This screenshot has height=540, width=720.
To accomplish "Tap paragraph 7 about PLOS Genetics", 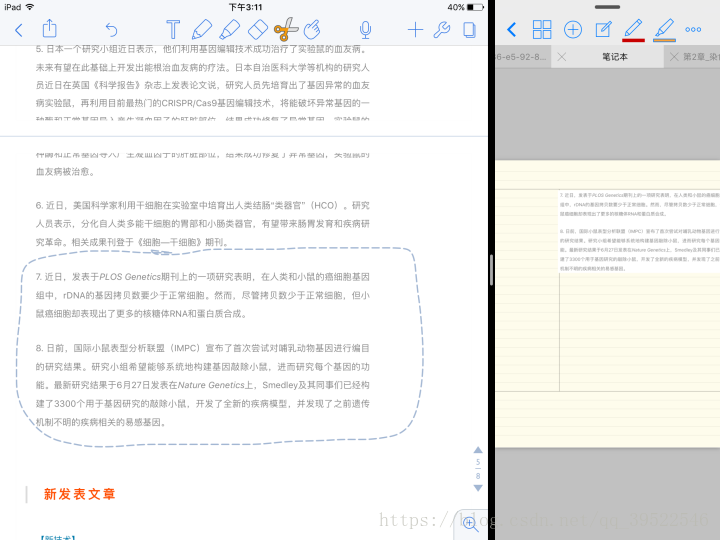I will [202, 295].
